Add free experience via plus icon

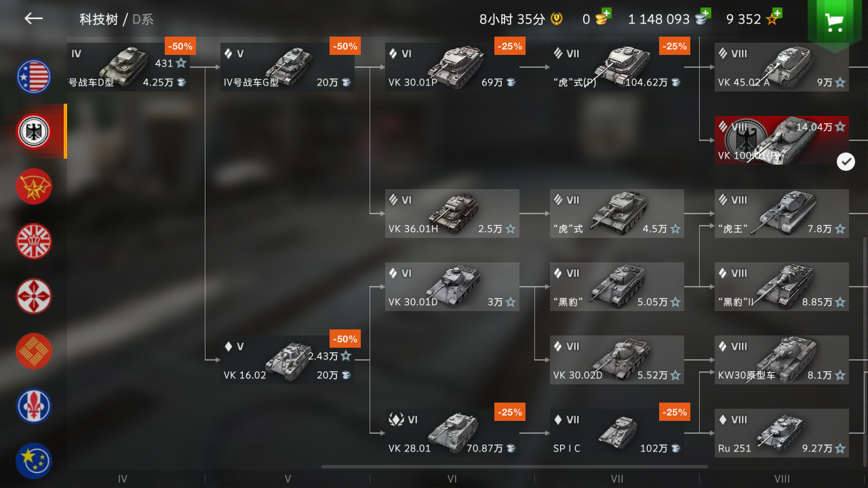click(777, 13)
